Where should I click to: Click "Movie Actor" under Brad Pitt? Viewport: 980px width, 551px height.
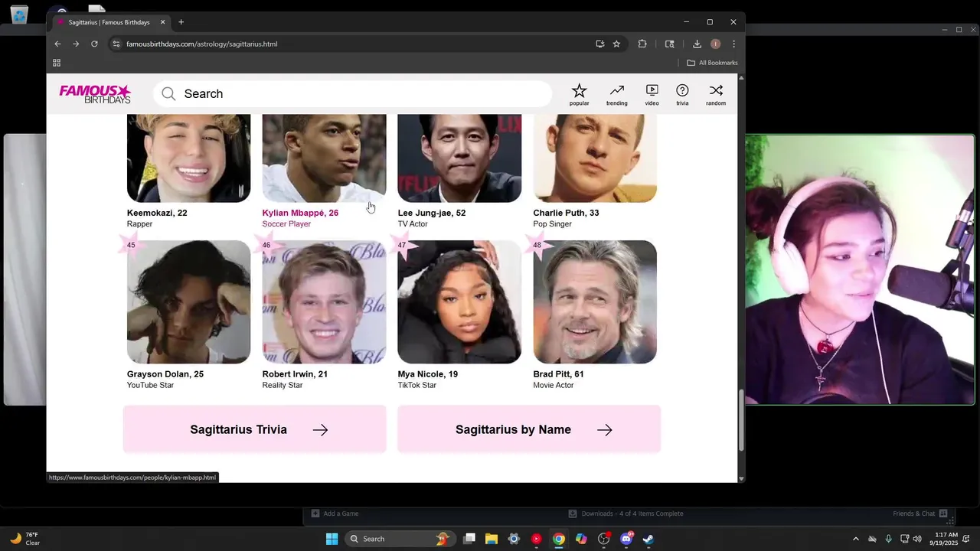coord(554,385)
